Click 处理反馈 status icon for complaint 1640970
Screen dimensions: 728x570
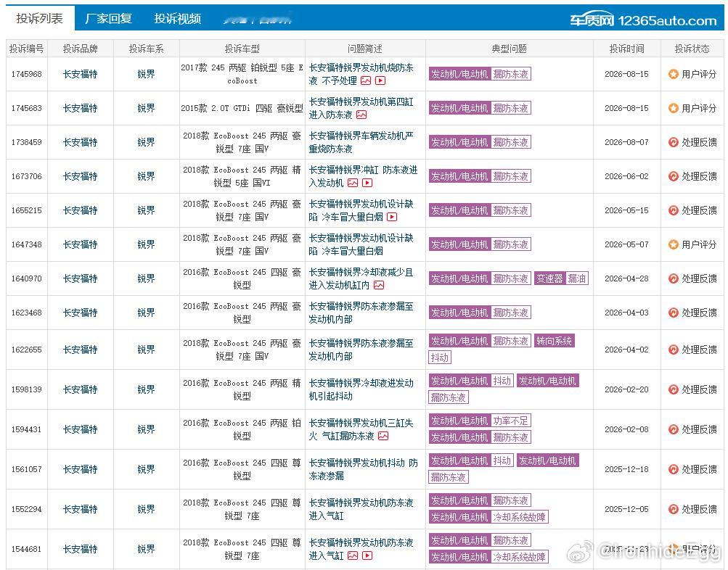point(674,278)
